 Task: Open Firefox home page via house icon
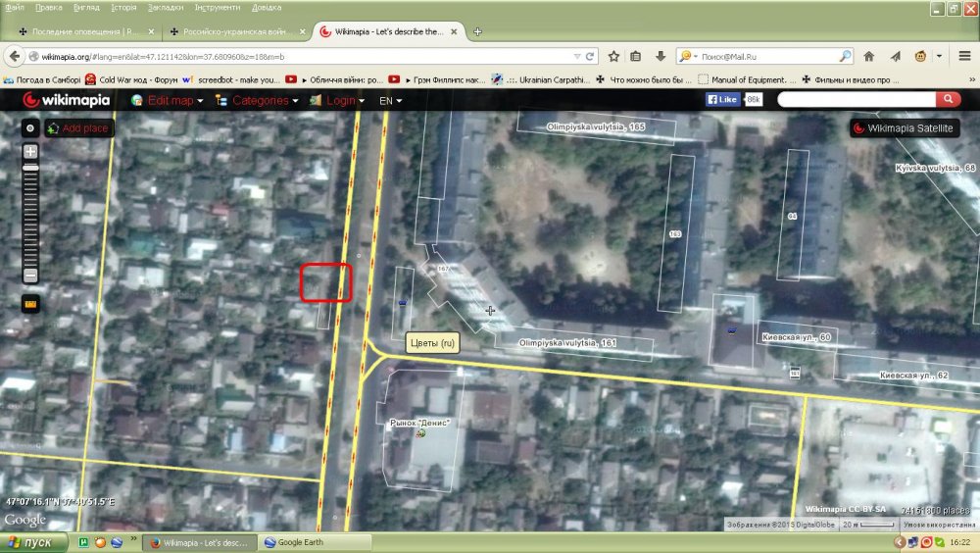pos(868,56)
